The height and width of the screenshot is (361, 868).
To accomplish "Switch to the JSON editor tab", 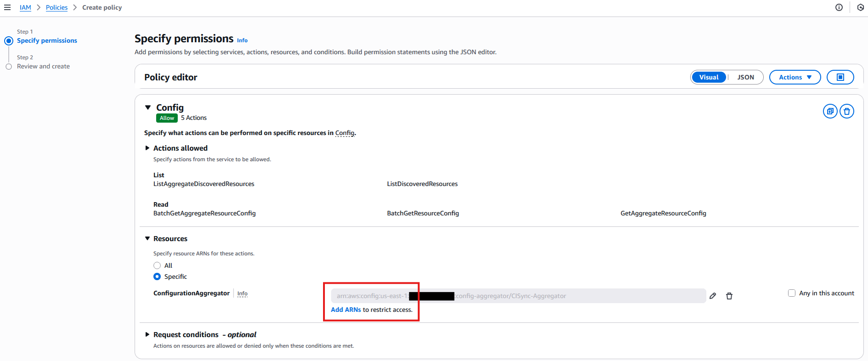I will [x=746, y=77].
